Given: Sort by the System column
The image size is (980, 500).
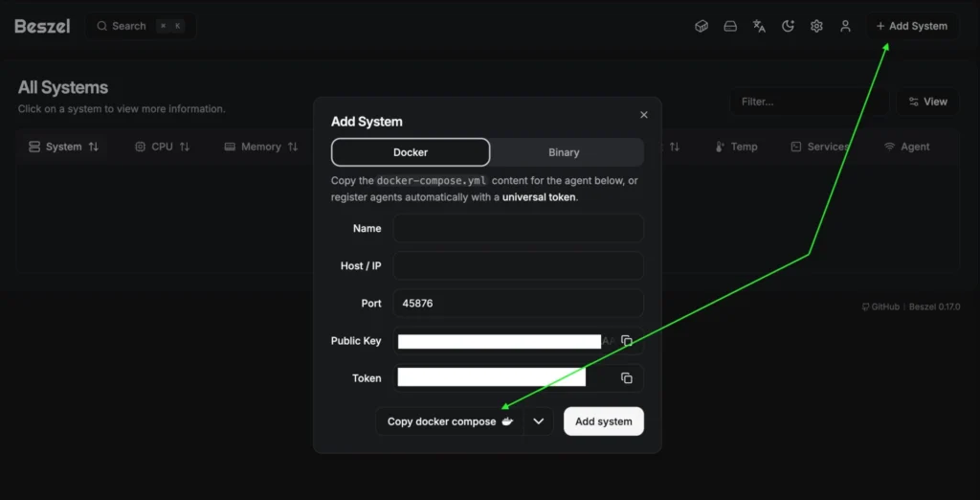Looking at the screenshot, I should (64, 147).
